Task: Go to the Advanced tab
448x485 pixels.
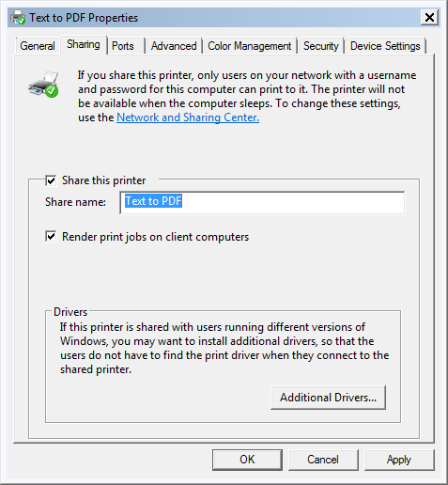Action: (174, 46)
